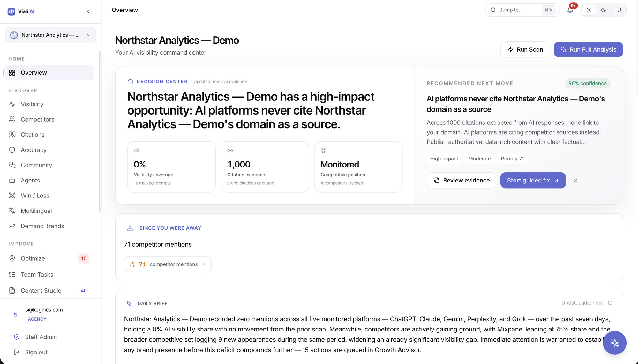
Task: Click the Overview breadcrumb title in header
Action: (125, 10)
